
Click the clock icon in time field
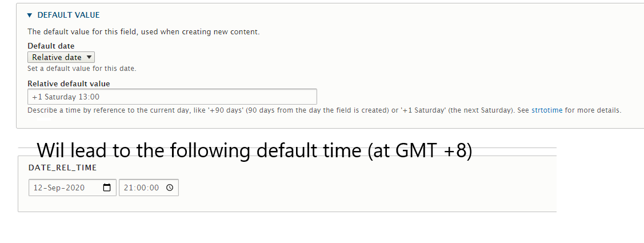point(169,188)
